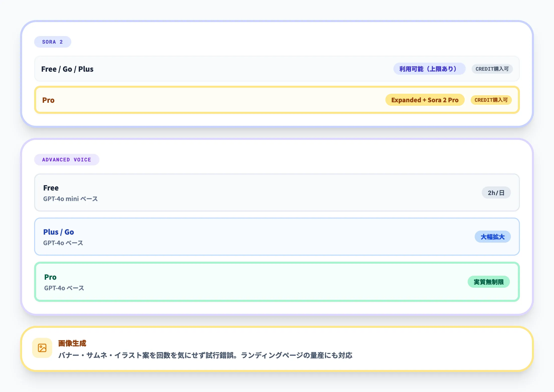Click the yellow "CREDIT購入可" tag in Pro row
554x392 pixels.
pos(491,100)
